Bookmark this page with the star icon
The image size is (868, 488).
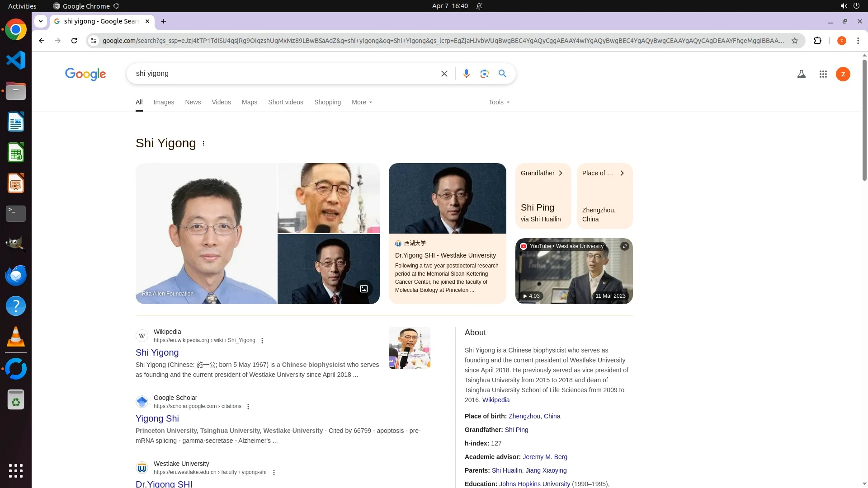pos(794,41)
